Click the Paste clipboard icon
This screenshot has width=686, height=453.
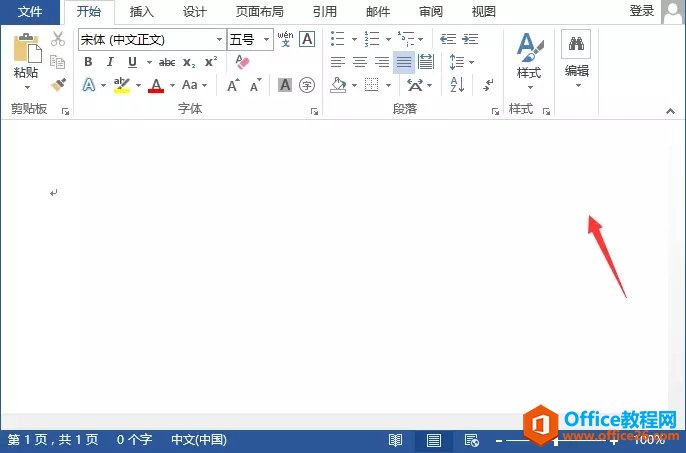point(27,47)
